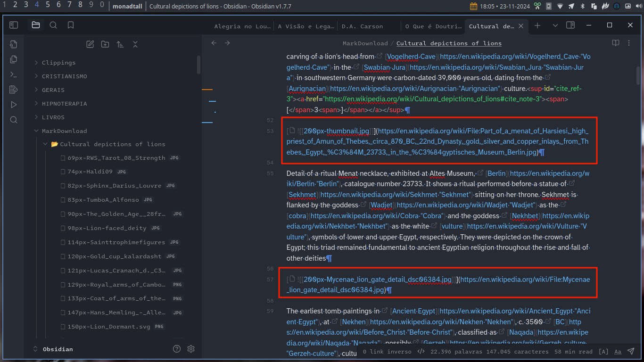Click the top ribbon icon below sidebar toggle

[14, 44]
